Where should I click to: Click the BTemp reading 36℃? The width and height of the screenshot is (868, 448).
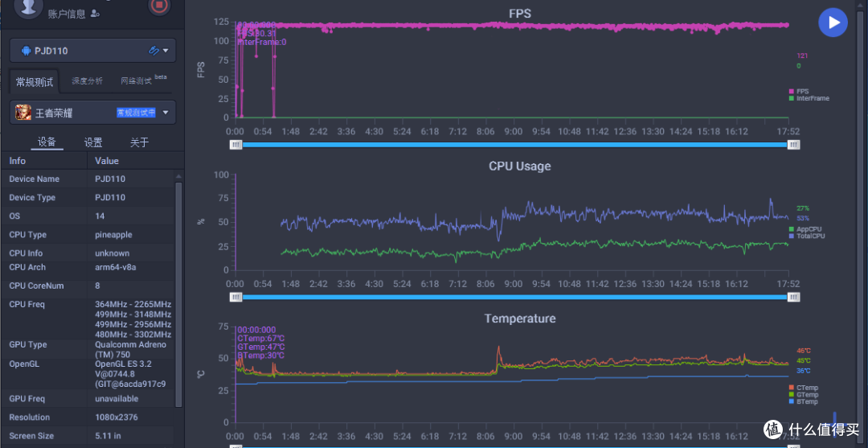[x=804, y=371]
